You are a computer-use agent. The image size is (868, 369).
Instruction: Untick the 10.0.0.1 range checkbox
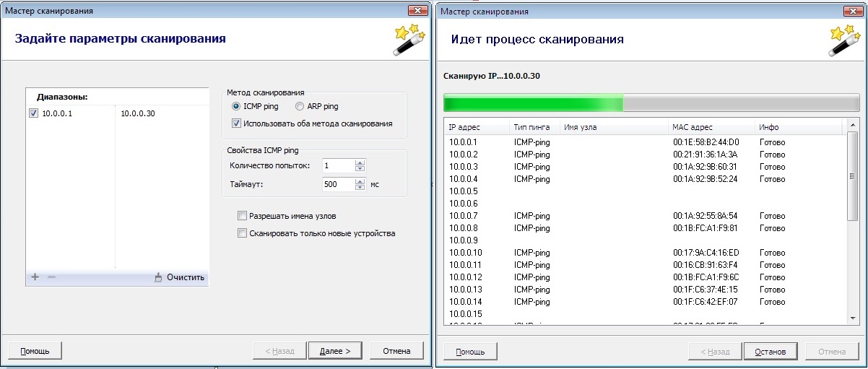tap(33, 113)
